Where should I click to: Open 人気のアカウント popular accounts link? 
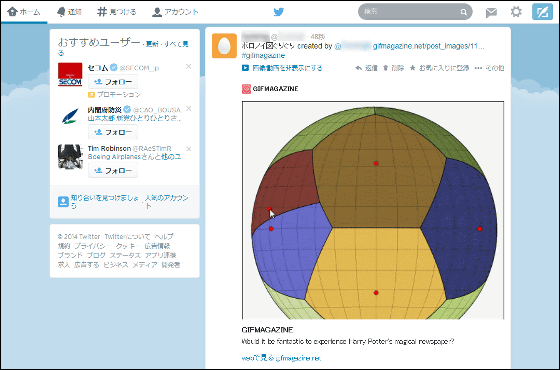166,201
